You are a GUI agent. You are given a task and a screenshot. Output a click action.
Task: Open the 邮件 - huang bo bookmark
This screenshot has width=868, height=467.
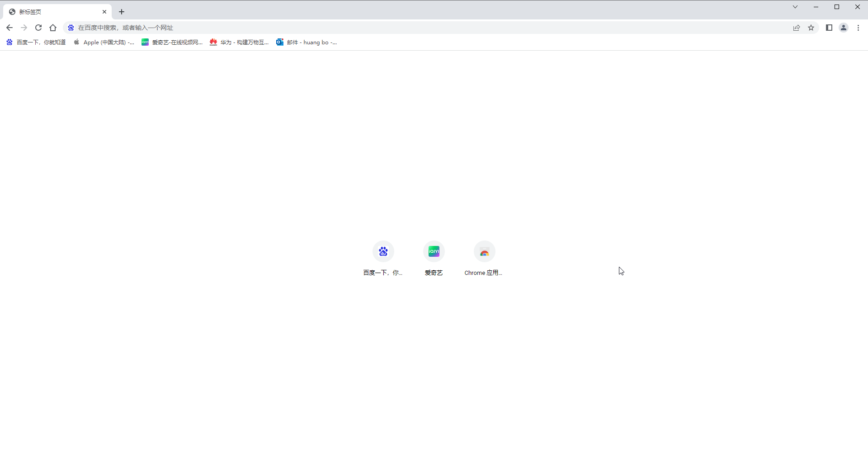pos(307,42)
